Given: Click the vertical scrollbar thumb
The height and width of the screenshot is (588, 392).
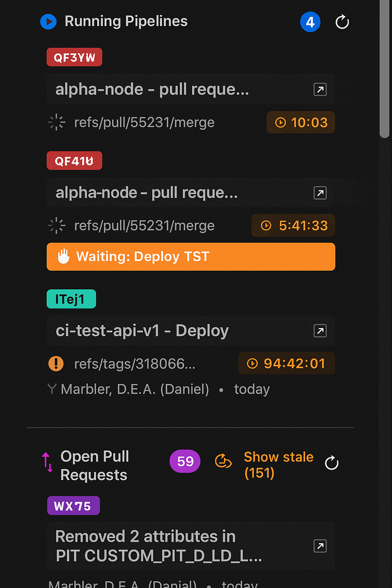Looking at the screenshot, I should [384, 69].
